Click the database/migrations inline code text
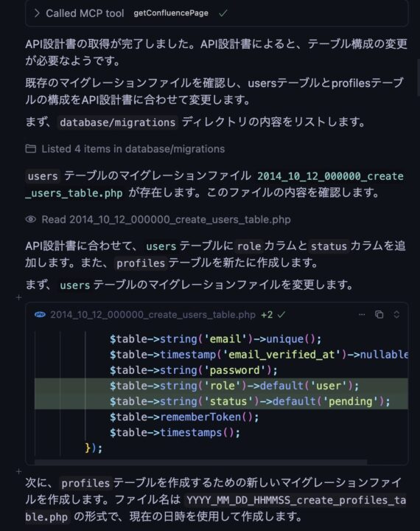Image resolution: width=420 pixels, height=531 pixels. (x=117, y=122)
